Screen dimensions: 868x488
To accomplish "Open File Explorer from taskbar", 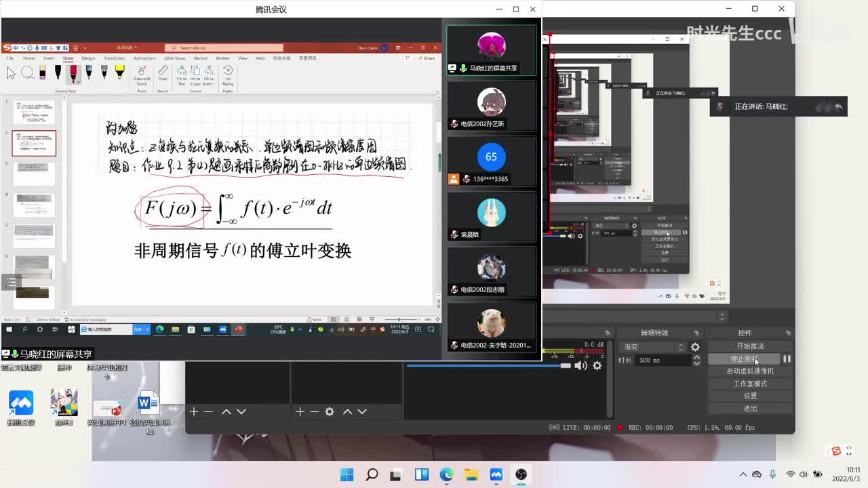I will pyautogui.click(x=471, y=474).
